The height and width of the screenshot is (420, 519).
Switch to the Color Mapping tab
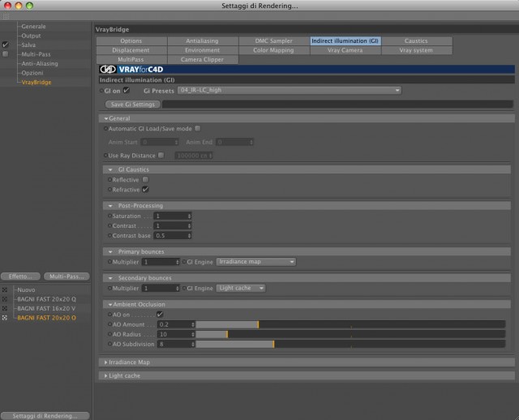(x=274, y=50)
